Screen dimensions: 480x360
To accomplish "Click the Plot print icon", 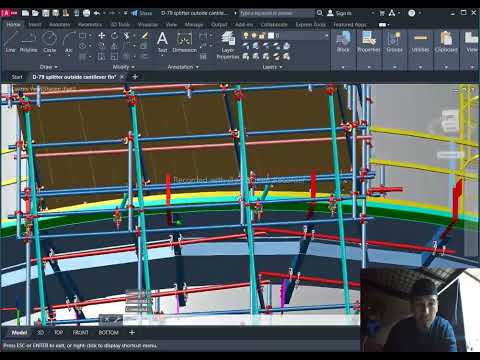I will click(x=86, y=13).
